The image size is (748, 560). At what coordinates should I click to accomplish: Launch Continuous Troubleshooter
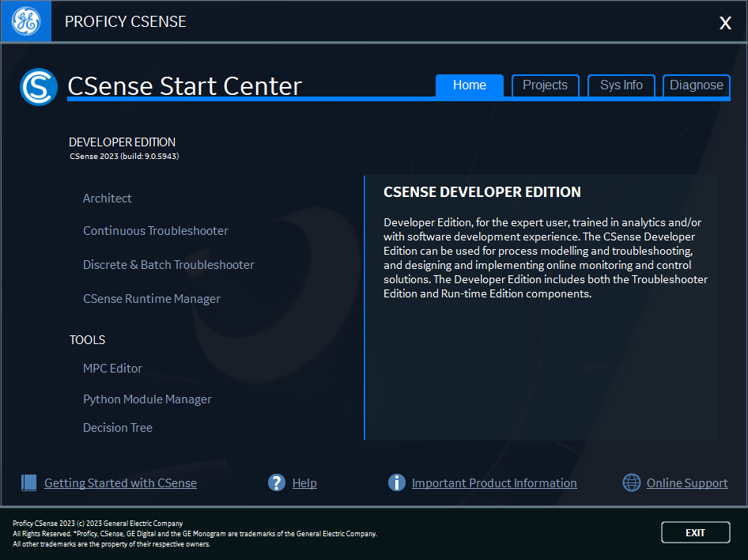(156, 231)
